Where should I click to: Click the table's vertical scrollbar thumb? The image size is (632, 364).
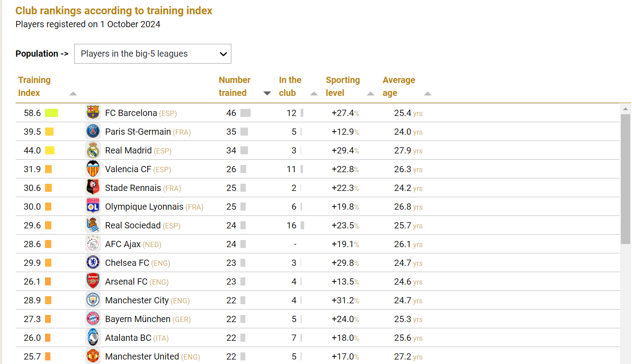point(625,178)
